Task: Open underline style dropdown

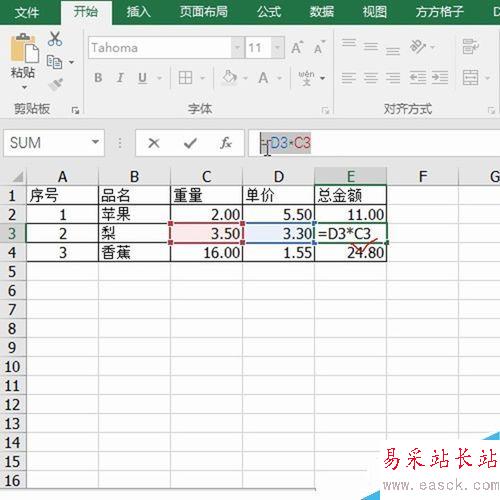Action: click(x=159, y=78)
